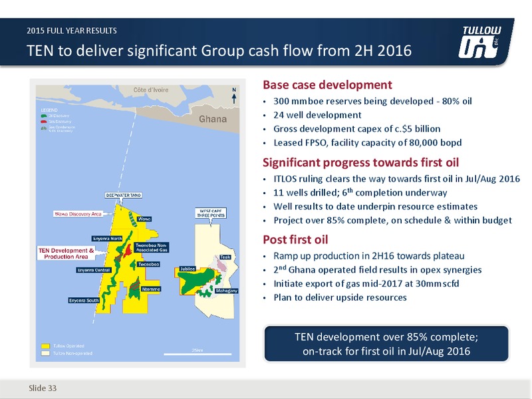532x399 pixels.
Task: Click the '11 wells drilled' bullet
Action: (x=360, y=192)
